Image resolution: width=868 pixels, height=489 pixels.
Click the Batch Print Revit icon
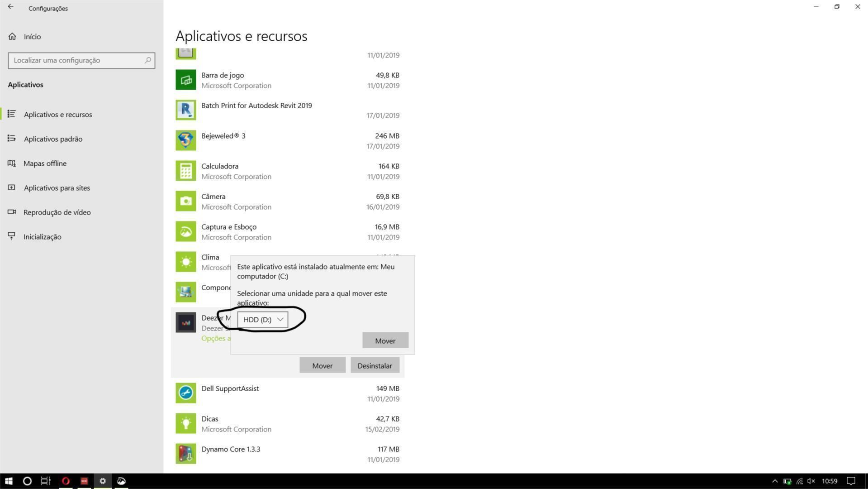[186, 110]
